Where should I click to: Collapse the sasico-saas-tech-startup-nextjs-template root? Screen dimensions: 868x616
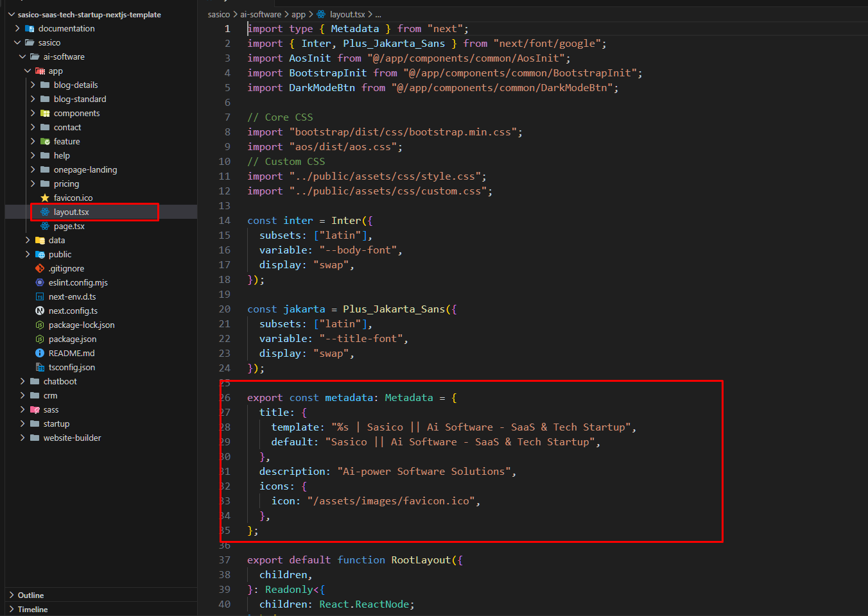12,14
